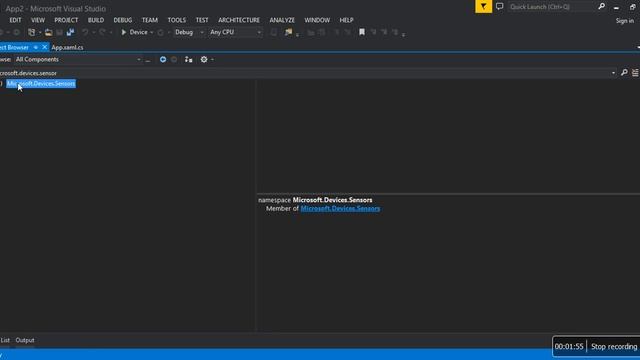Open the VIEW menu
This screenshot has height=360, width=640.
point(38,20)
